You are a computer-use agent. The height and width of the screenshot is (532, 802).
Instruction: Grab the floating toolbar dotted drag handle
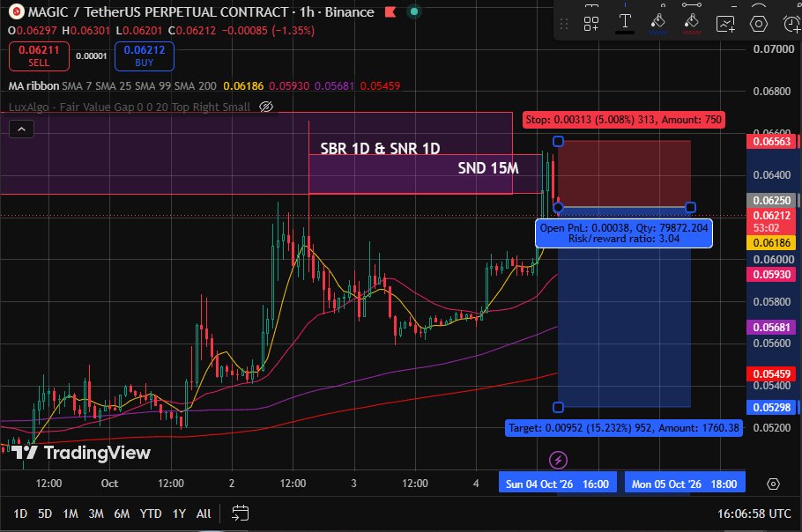(x=564, y=24)
